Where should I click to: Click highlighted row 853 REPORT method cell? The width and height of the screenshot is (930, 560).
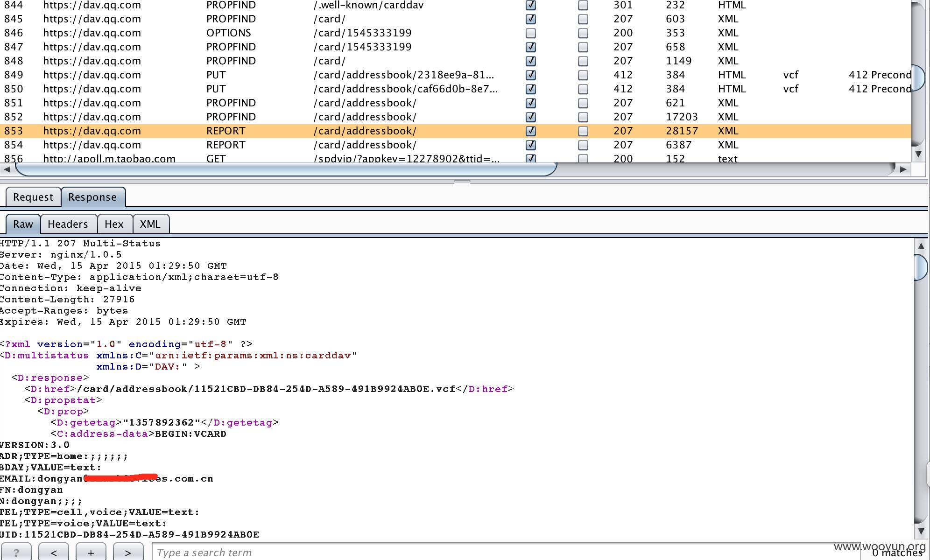click(x=226, y=131)
